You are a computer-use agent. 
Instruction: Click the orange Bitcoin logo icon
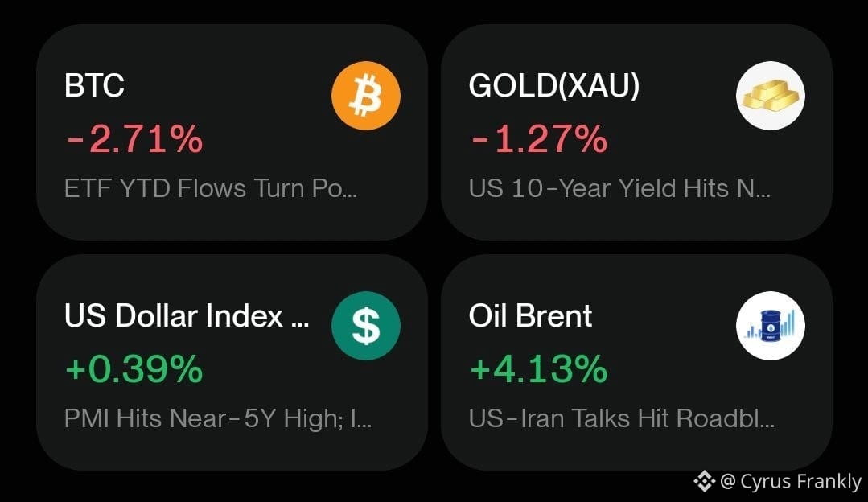point(366,96)
